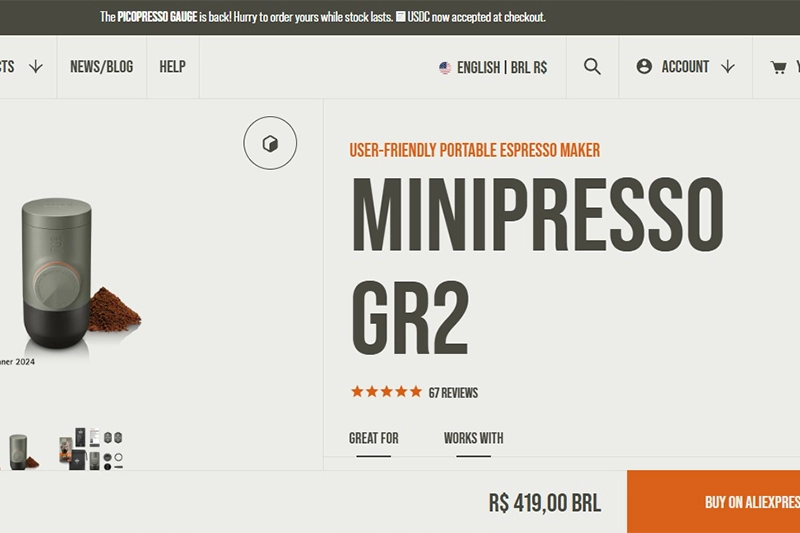Click the US flag language icon
This screenshot has height=533, width=800.
click(x=445, y=67)
